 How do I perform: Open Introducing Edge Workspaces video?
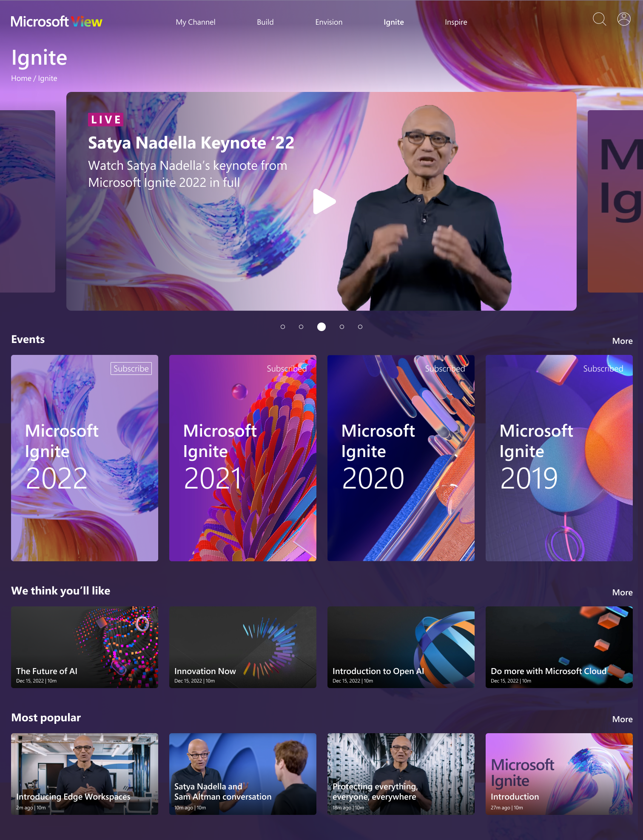coord(85,774)
